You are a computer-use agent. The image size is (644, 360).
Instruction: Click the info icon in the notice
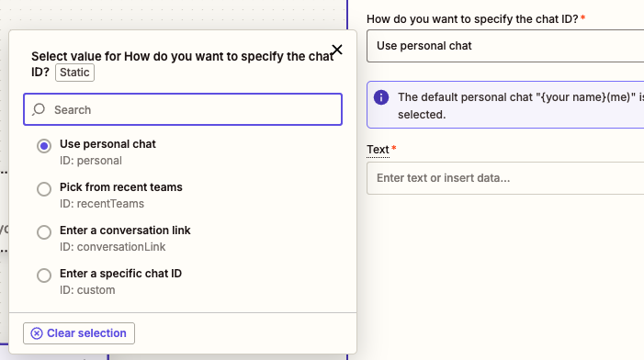[381, 97]
